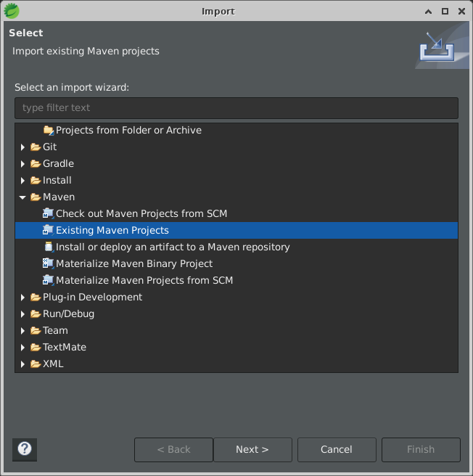Click the Team folder icon
Screen dimensions: 473x476
tap(36, 331)
